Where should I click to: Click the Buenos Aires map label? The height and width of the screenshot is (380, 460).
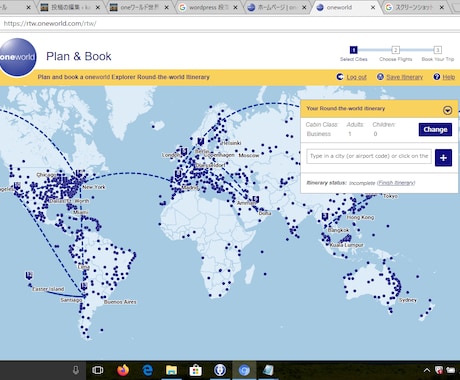120,302
